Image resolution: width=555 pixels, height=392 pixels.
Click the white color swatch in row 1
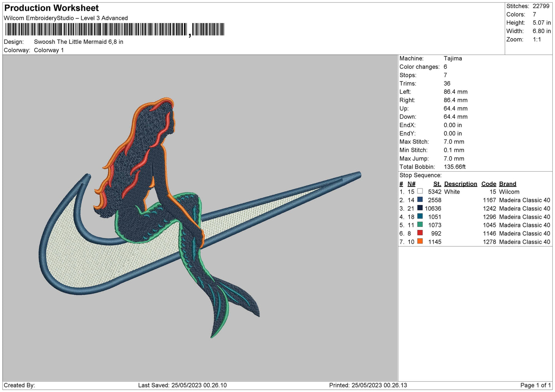click(x=420, y=191)
